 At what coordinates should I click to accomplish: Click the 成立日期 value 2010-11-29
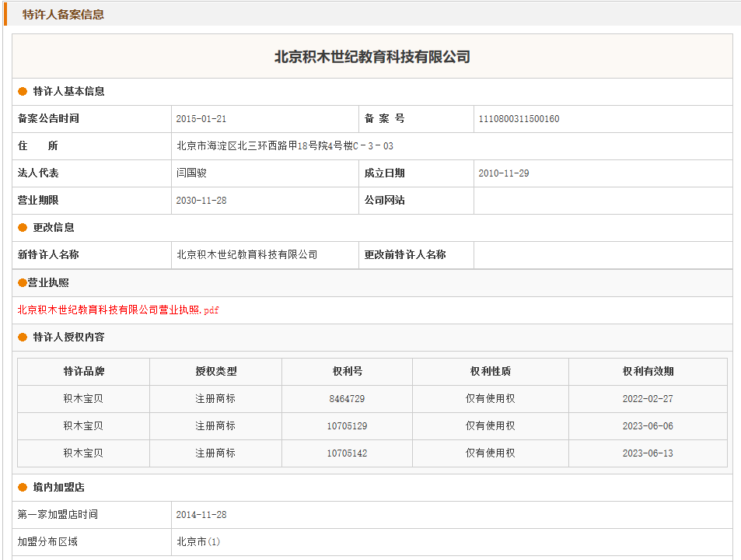(503, 173)
